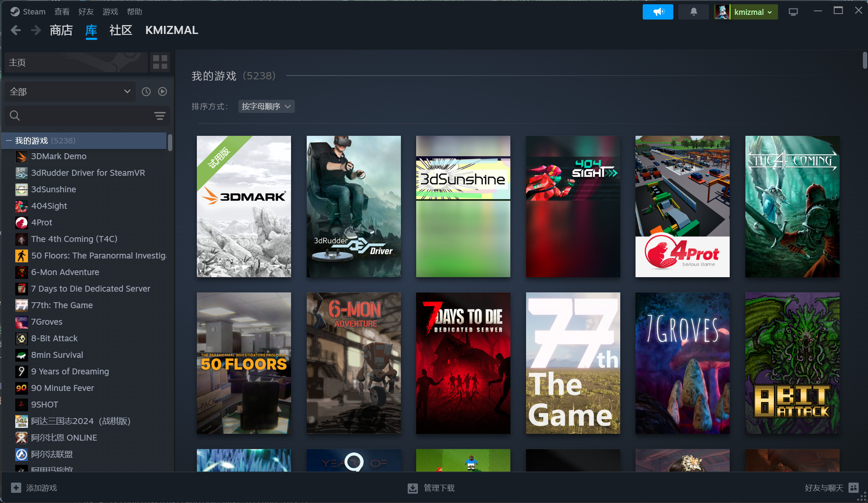Open the 3dSunshine cover art
Screen dimensions: 868x503
[463, 206]
